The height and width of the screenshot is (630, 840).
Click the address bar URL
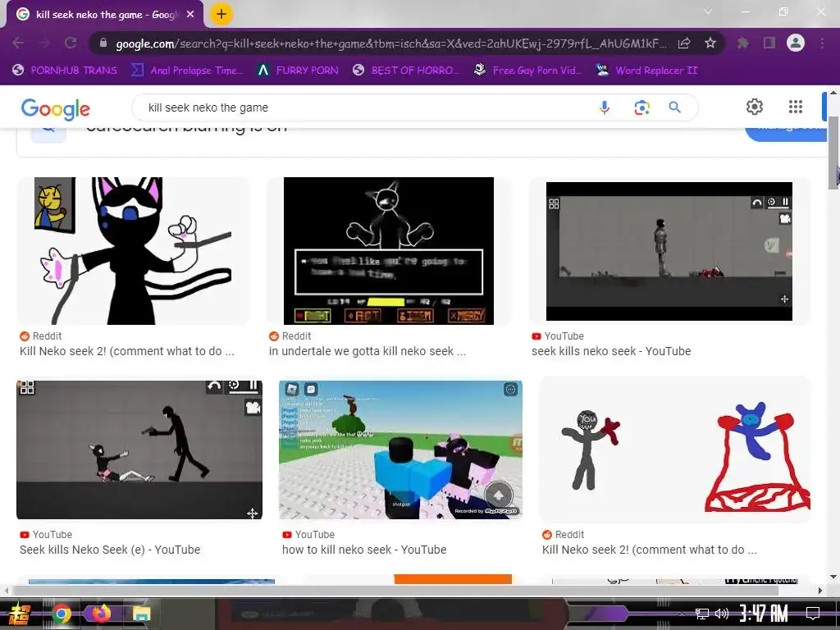pyautogui.click(x=391, y=43)
